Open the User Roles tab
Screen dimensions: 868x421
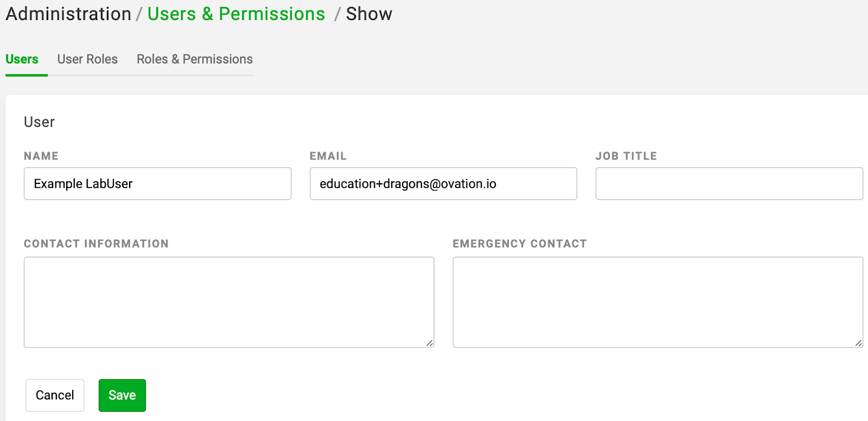click(87, 59)
